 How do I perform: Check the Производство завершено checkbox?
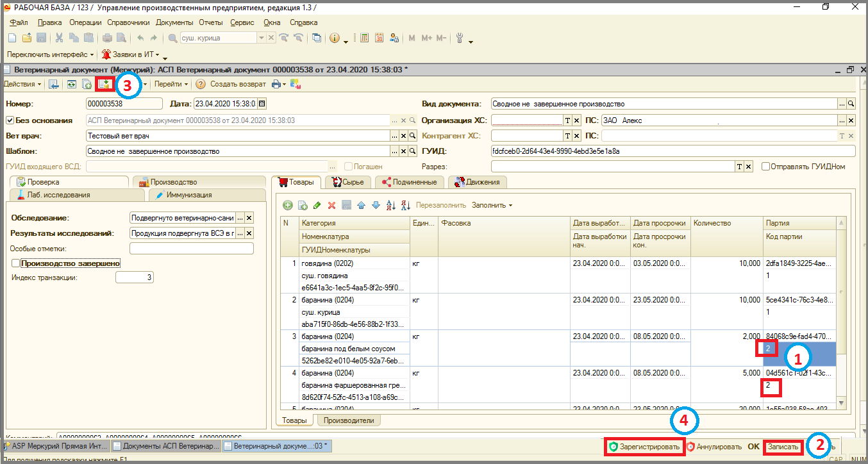[16, 263]
